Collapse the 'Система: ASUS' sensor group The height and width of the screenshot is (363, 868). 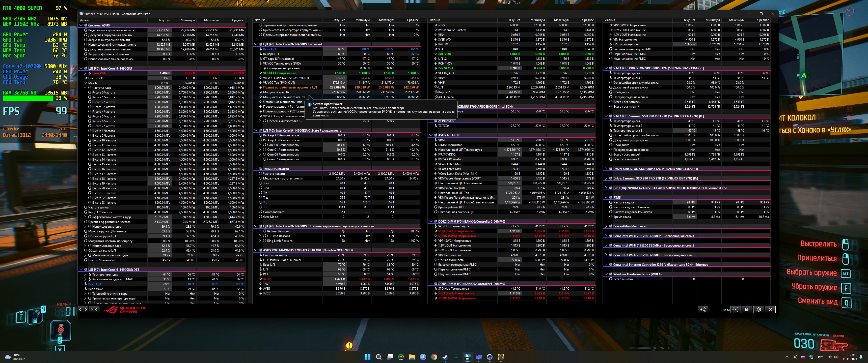pos(81,25)
